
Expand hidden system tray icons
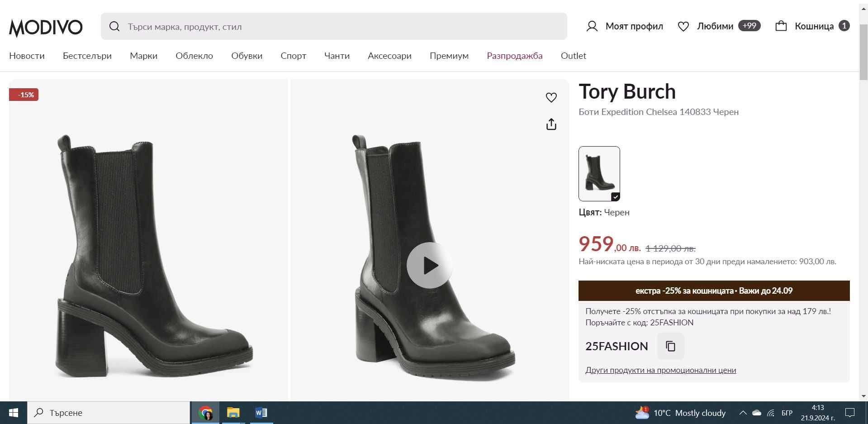click(x=743, y=413)
